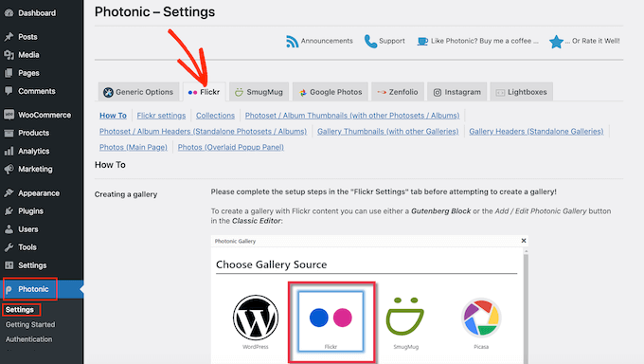
Task: Click the Posts pin icon
Action: 9,37
